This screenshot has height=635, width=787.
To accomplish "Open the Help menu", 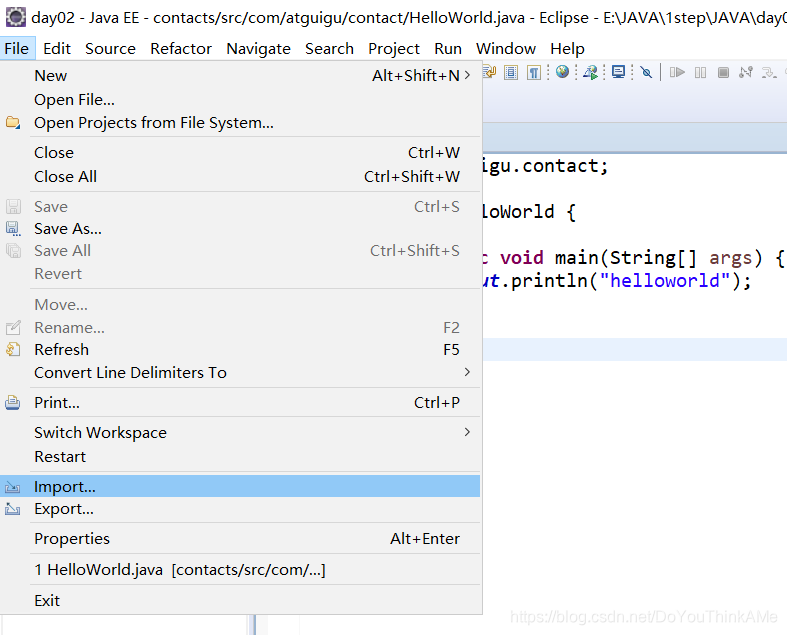I will tap(567, 49).
